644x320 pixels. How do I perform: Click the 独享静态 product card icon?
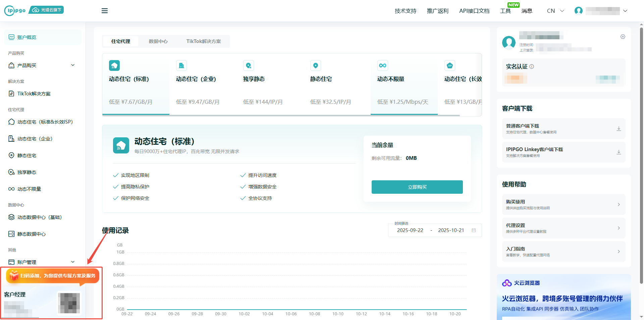(248, 65)
